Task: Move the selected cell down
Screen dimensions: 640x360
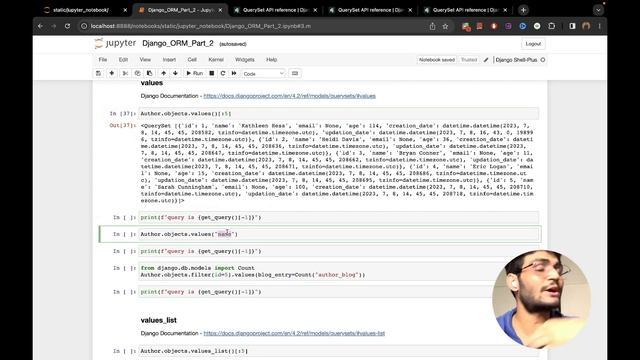Action: [175, 73]
